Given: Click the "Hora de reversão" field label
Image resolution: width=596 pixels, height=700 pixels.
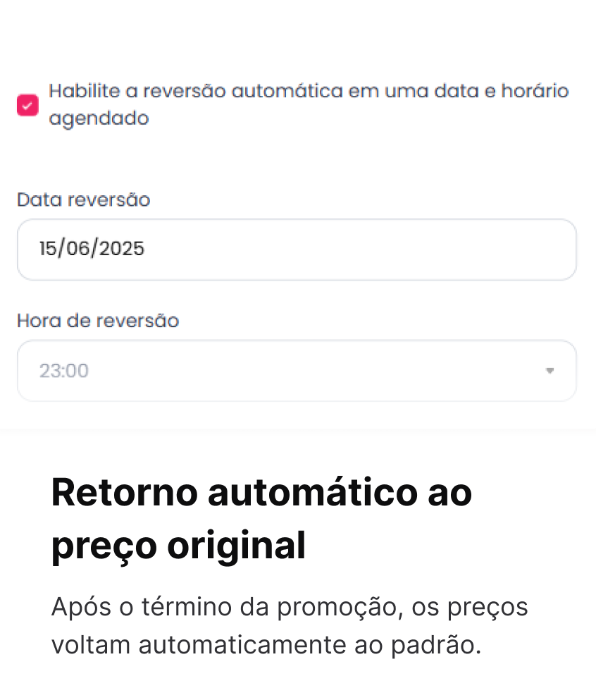Looking at the screenshot, I should click(x=98, y=321).
